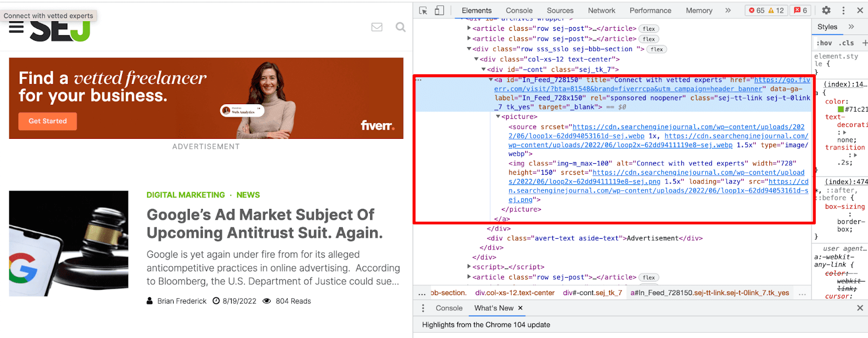Switch to the Elements tab
Image resolution: width=868 pixels, height=338 pixels.
pos(477,10)
